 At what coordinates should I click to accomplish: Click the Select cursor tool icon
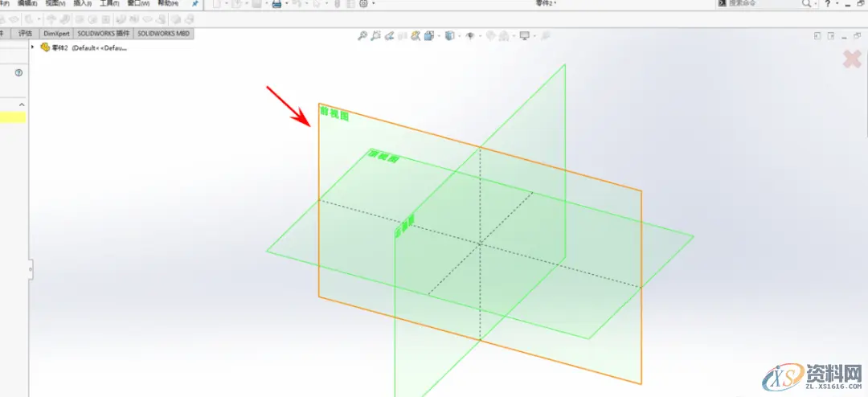click(x=316, y=3)
